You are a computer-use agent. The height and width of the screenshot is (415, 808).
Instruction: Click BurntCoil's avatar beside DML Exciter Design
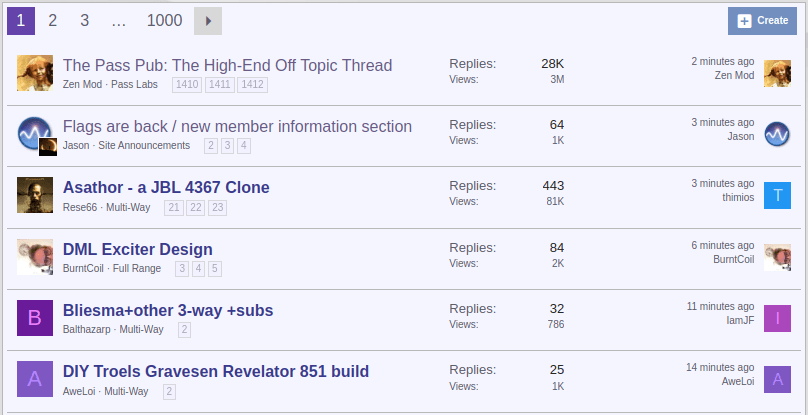35,257
